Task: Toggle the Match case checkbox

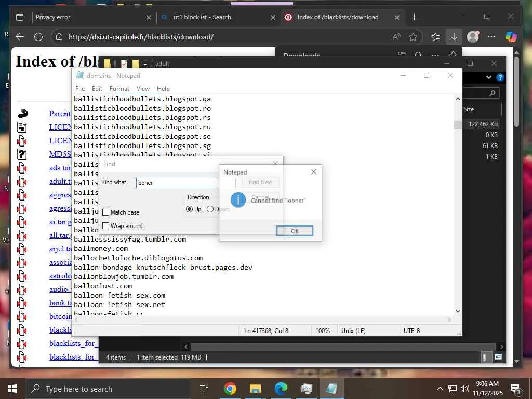Action: (x=106, y=212)
